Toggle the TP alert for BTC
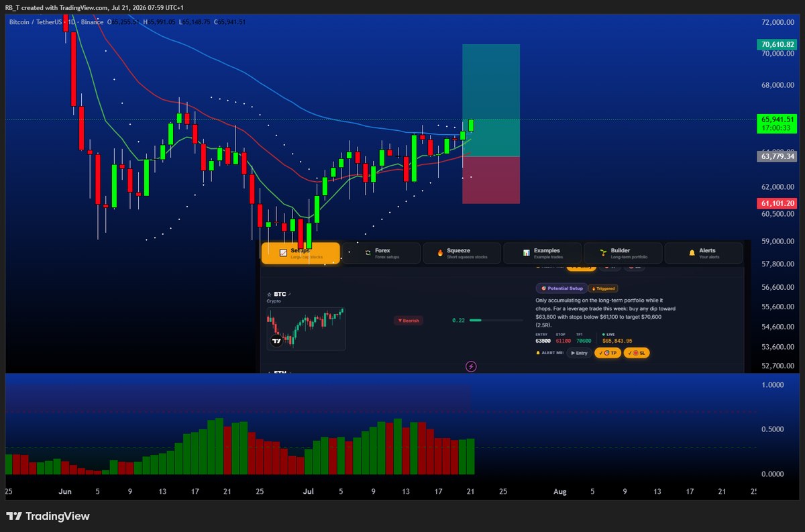The image size is (805, 532). coord(607,353)
